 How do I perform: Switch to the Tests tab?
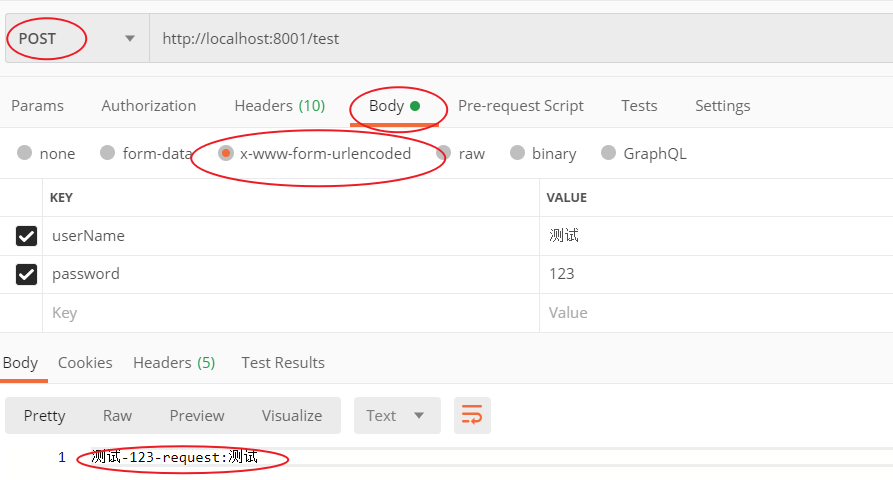pyautogui.click(x=639, y=106)
